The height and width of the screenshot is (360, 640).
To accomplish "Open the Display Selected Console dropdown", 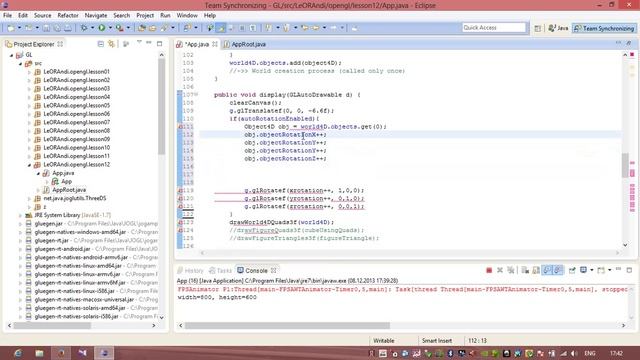I will coord(591,270).
